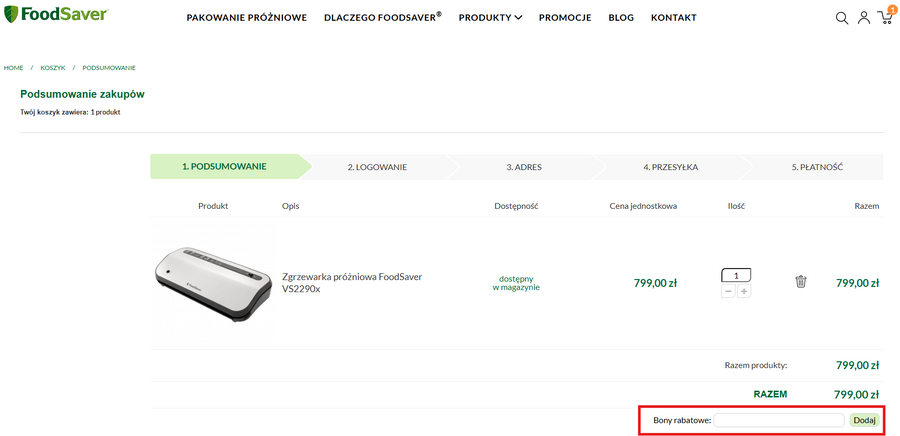Viewport: 900px width, 436px height.
Task: Focus the Bony rabatowe input field
Action: point(779,420)
